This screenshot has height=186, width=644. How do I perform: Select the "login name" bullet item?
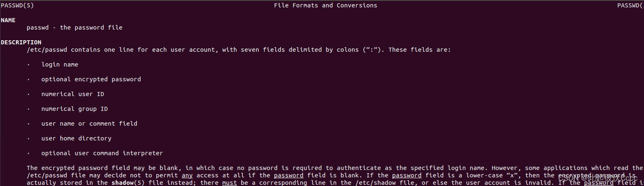coord(59,64)
